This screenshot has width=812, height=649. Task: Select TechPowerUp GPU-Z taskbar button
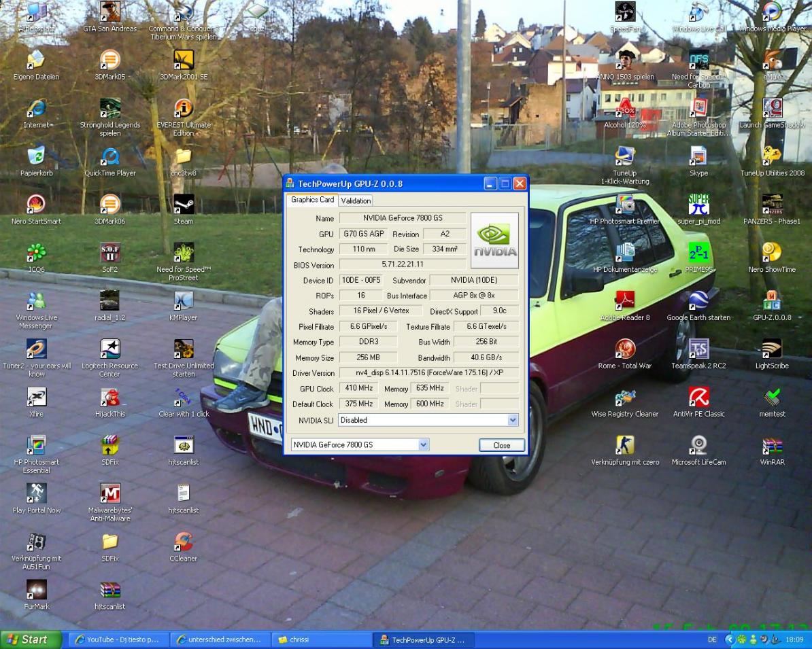[x=422, y=639]
